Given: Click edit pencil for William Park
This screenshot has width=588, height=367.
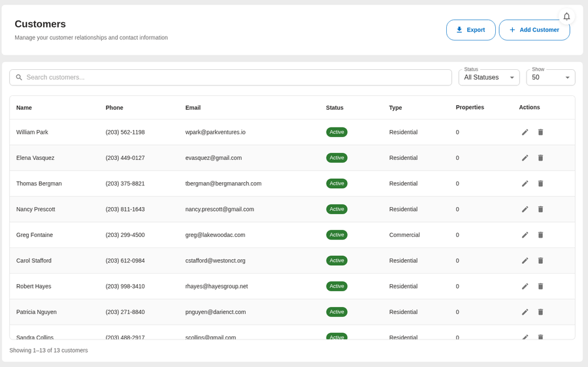Looking at the screenshot, I should click(525, 132).
